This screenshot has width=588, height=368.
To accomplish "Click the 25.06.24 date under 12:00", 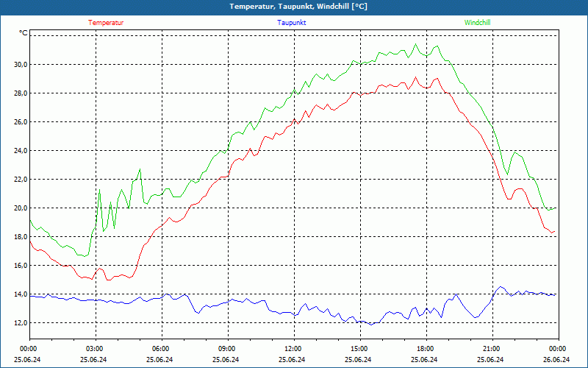I will point(293,360).
